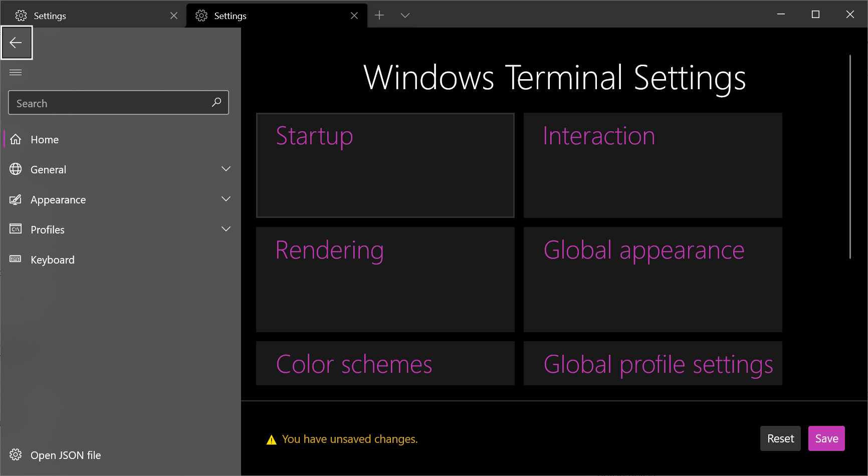868x476 pixels.
Task: Go back using the back arrow button
Action: click(16, 43)
